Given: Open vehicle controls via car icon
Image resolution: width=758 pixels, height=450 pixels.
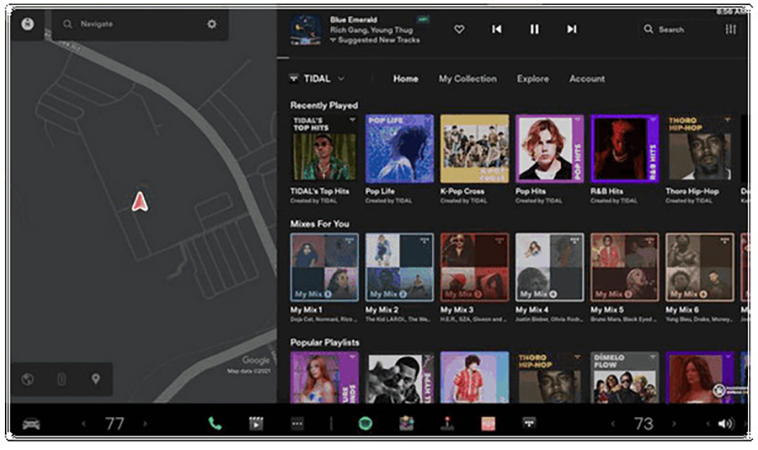Looking at the screenshot, I should point(31,424).
